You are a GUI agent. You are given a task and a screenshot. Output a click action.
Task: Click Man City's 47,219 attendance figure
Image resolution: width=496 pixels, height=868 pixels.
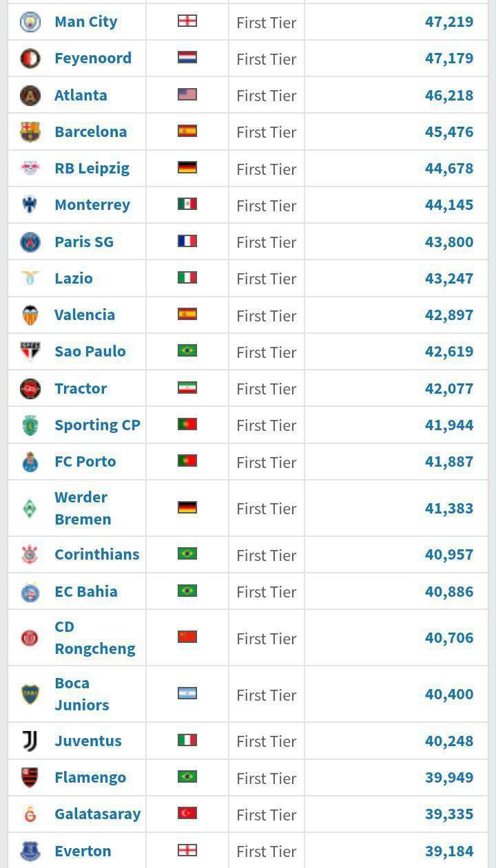coord(449,22)
